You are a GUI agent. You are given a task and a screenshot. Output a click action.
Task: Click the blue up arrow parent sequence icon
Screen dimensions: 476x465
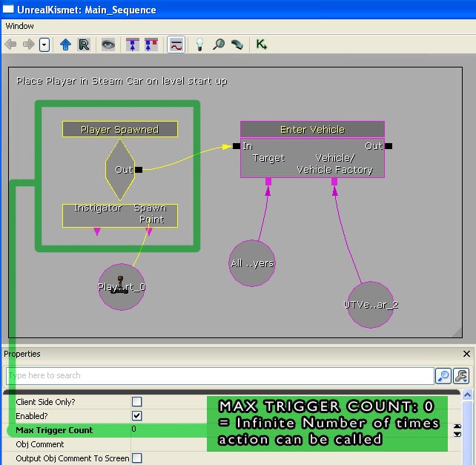pos(65,44)
